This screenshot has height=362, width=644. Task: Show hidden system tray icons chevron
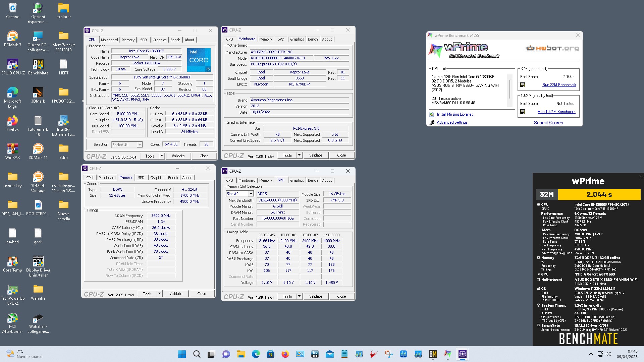[x=591, y=354]
